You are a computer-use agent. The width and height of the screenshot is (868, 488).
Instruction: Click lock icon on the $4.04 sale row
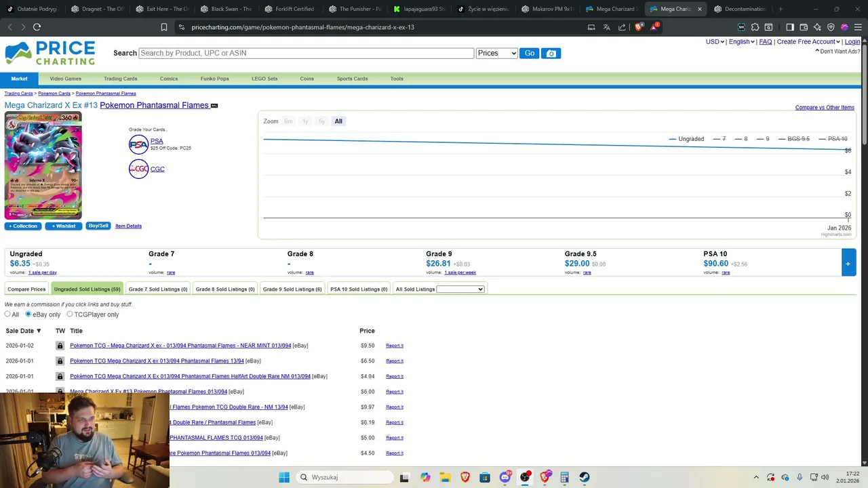click(60, 376)
